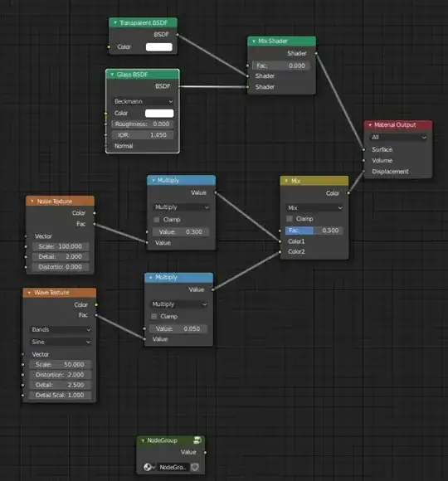Click the Wave Texture Color output socket
This screenshot has width=448, height=481.
pyautogui.click(x=96, y=305)
